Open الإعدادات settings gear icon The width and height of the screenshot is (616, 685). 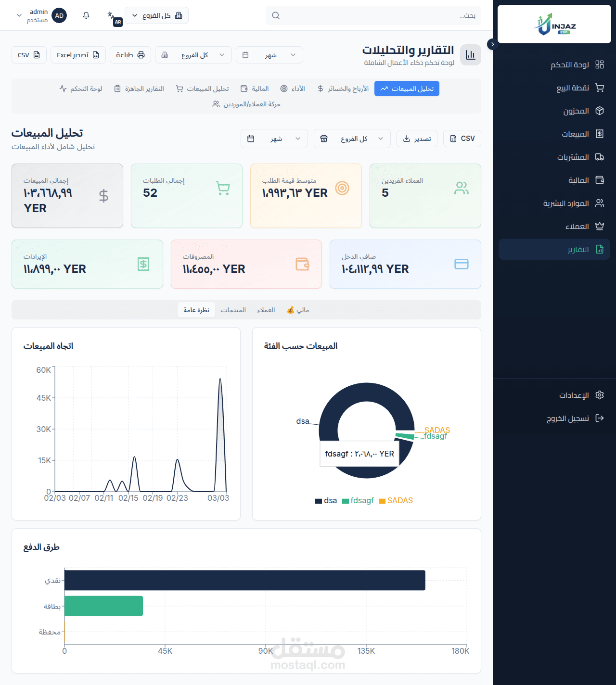click(x=600, y=395)
